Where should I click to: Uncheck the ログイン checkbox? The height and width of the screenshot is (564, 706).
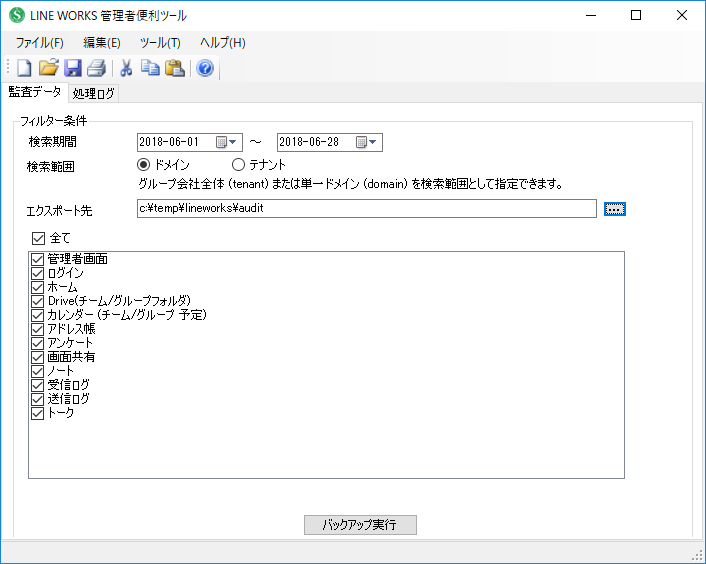point(37,273)
